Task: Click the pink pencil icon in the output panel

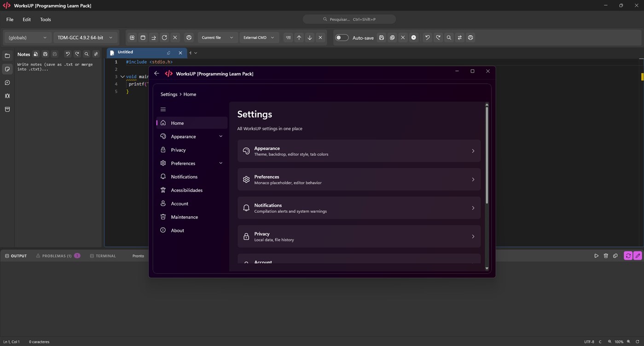Action: click(x=638, y=256)
